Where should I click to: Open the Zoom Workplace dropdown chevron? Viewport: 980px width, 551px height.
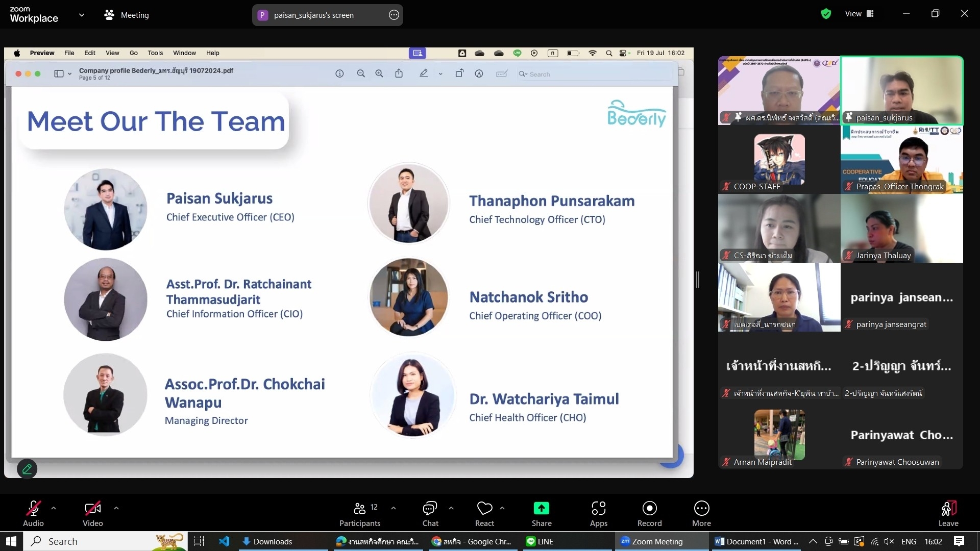coord(82,15)
